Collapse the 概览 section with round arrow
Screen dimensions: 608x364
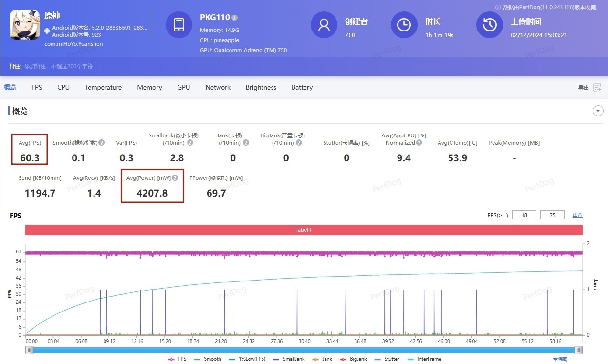(598, 111)
